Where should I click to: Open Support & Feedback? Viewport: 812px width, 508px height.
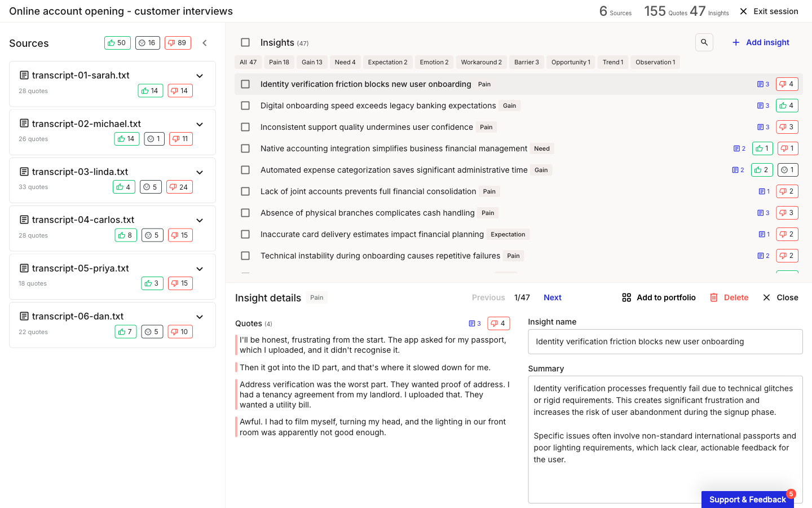tap(748, 500)
